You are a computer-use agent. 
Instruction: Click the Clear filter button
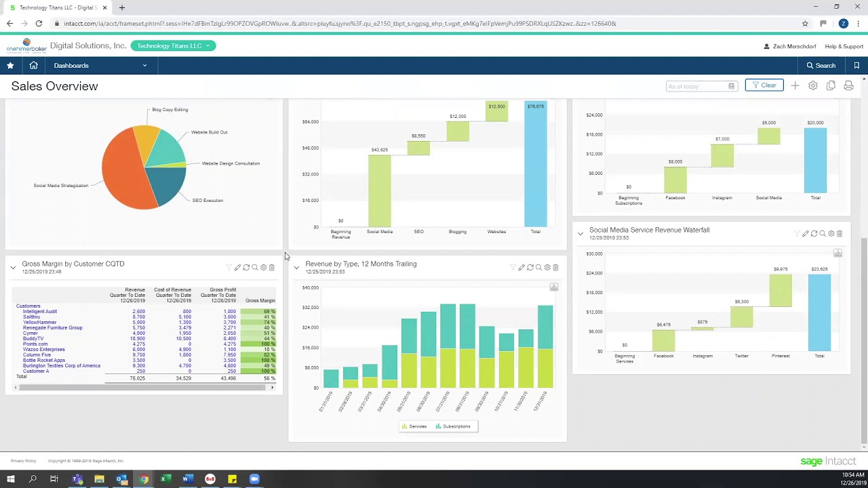[764, 85]
